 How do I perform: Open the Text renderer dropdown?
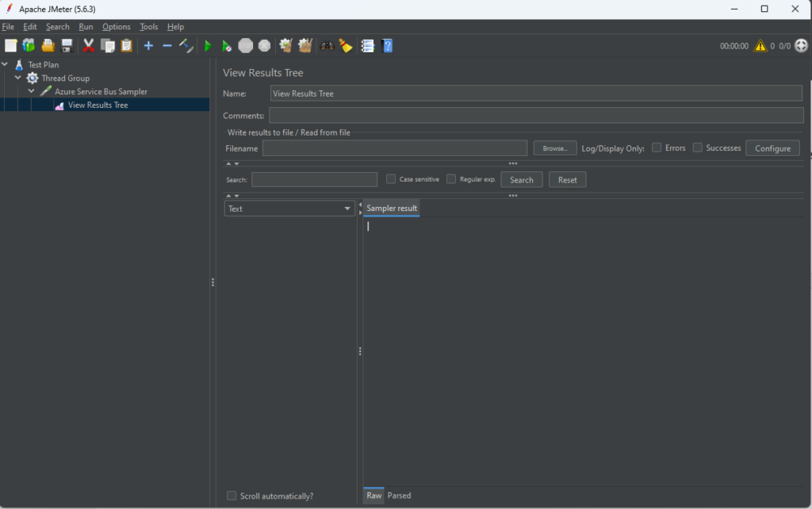tap(289, 209)
